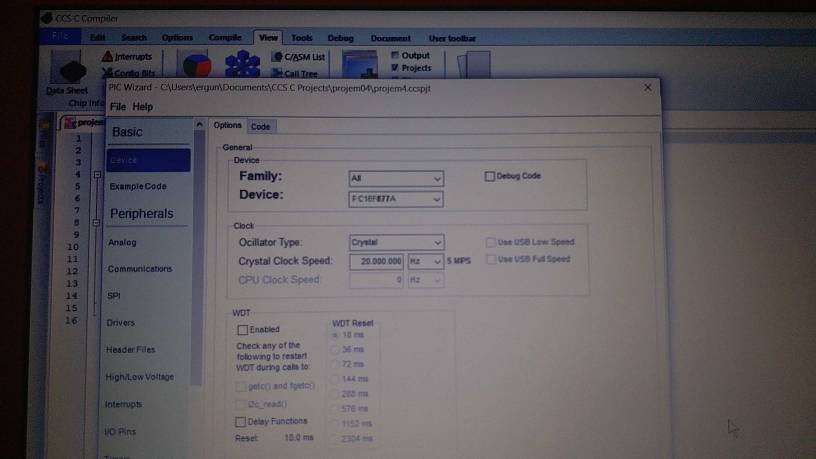Click sidebar scroll-up arrow in PIC Wizard

coord(199,124)
